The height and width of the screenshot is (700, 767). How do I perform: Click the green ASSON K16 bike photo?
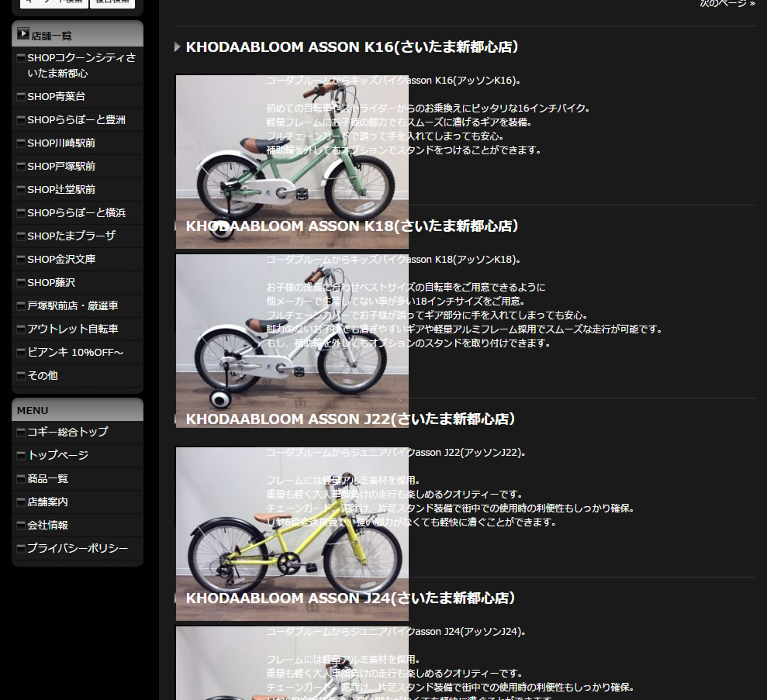(x=292, y=162)
